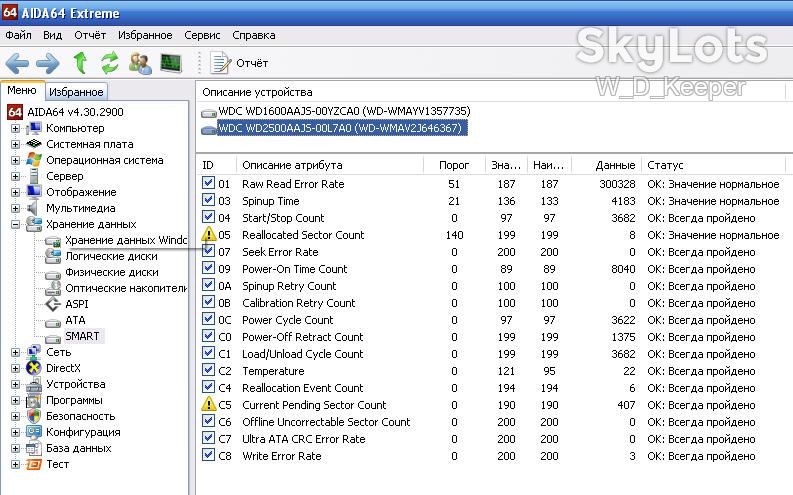793x495 pixels.
Task: Open the users icon in the toolbar
Action: click(140, 63)
